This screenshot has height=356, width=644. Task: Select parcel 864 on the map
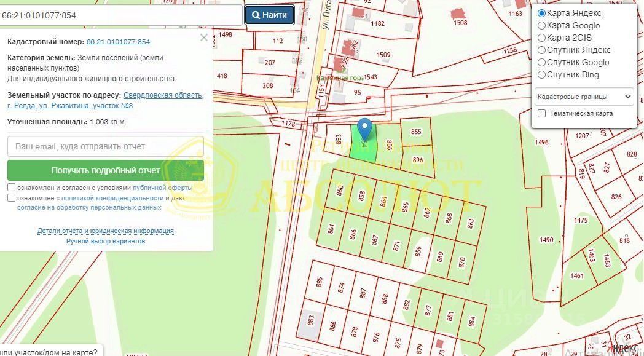pos(383,202)
